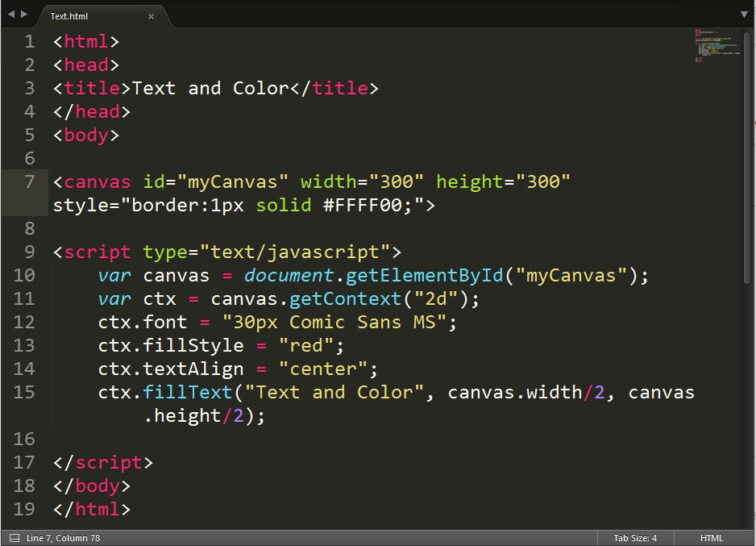Click line number 7 in the gutter
Screen dimensions: 756x546
tap(28, 181)
